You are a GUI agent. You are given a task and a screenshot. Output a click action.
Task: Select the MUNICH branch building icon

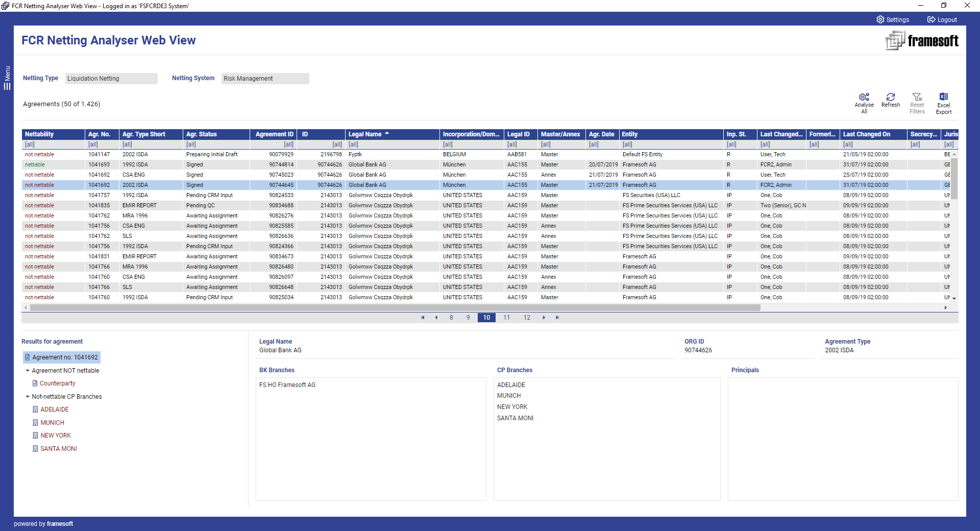click(x=35, y=423)
